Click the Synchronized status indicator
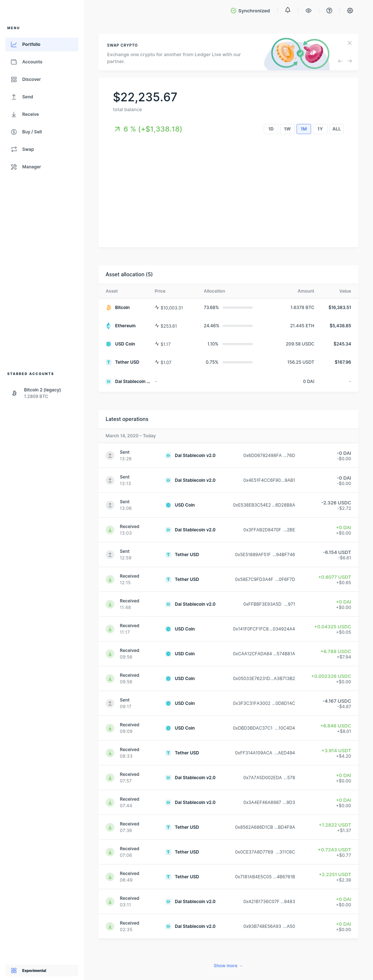Viewport: 373px width, 980px height. (x=250, y=11)
